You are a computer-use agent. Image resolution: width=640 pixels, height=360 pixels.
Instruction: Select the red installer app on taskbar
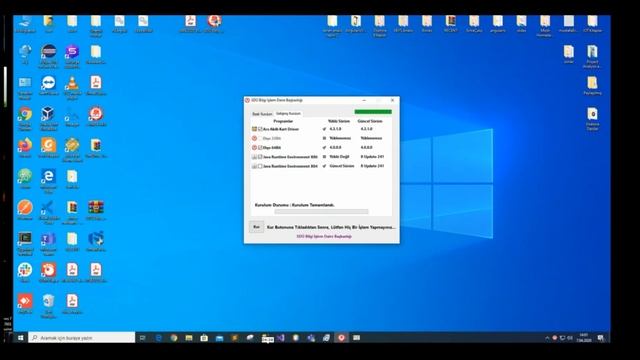(342, 338)
